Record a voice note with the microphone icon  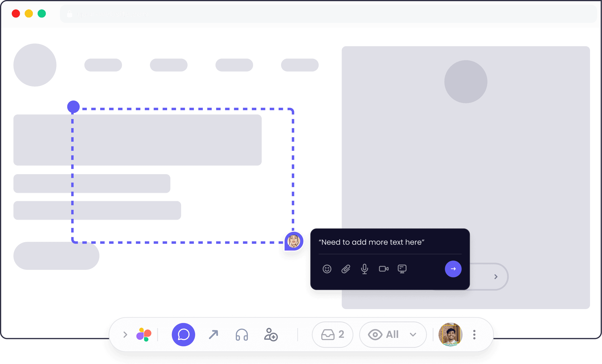364,269
